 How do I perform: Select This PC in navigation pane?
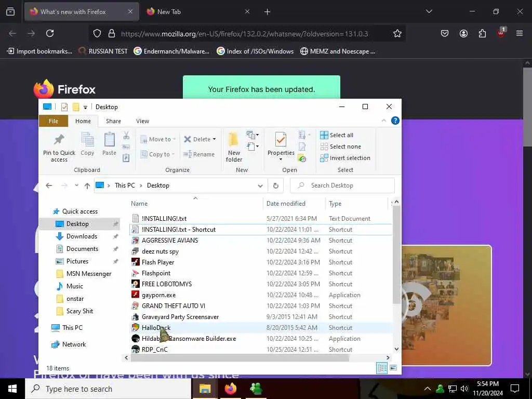72,328
